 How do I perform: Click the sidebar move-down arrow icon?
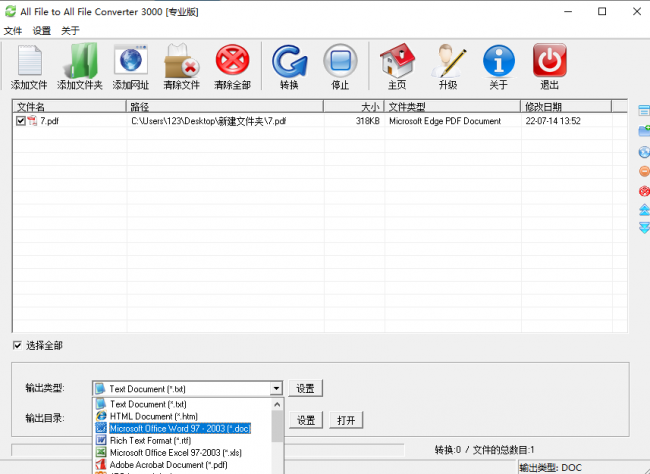pos(644,227)
